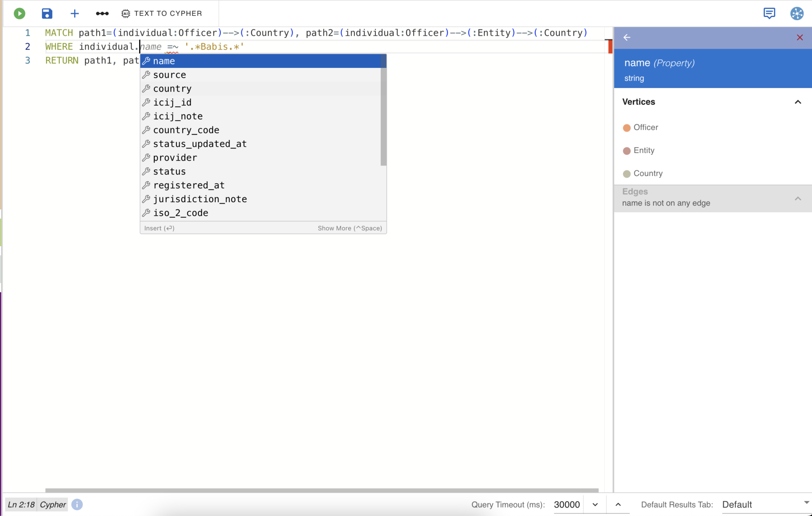The height and width of the screenshot is (516, 812).
Task: Run the query with the green play button
Action: point(19,13)
